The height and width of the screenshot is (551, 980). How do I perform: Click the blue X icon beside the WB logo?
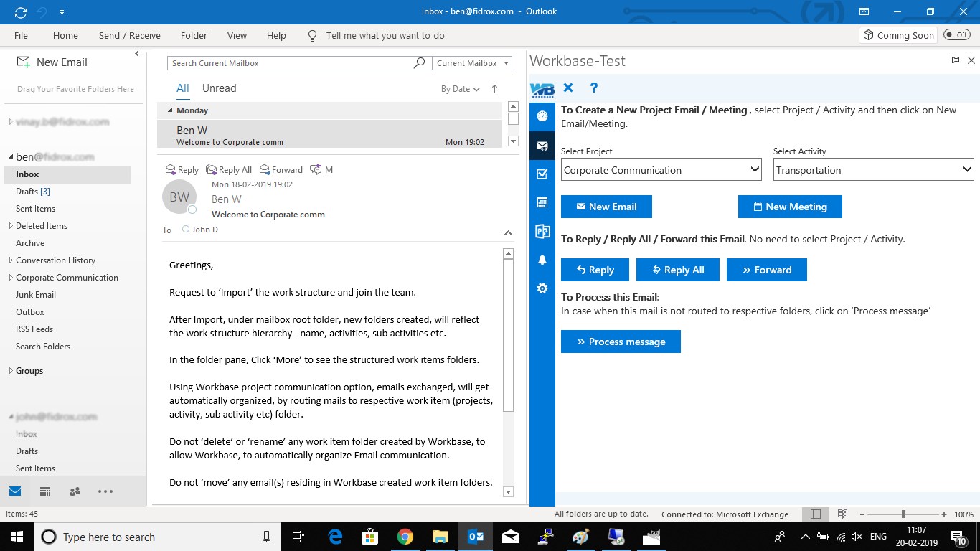568,88
